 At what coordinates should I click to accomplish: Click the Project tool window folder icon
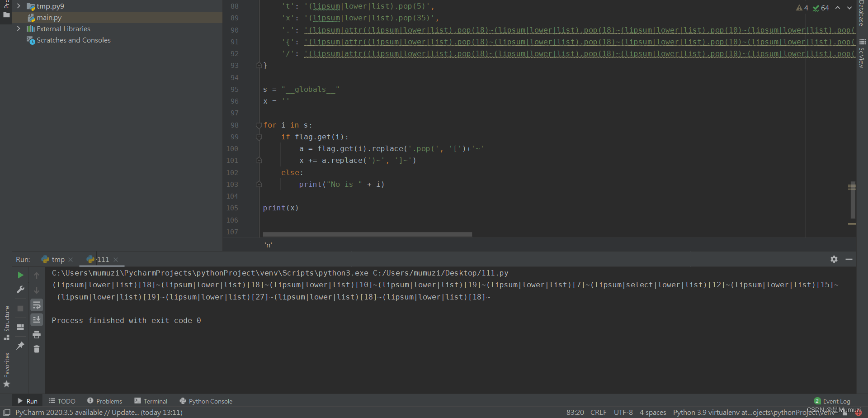(x=6, y=14)
